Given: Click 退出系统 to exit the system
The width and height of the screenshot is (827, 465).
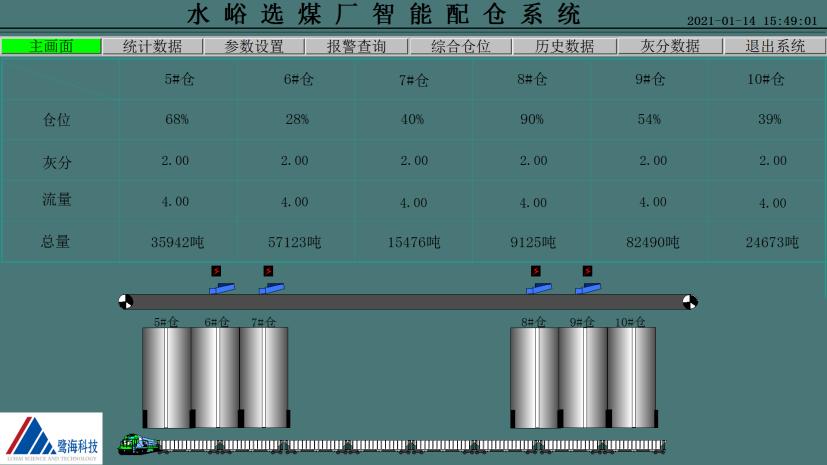Looking at the screenshot, I should point(775,46).
